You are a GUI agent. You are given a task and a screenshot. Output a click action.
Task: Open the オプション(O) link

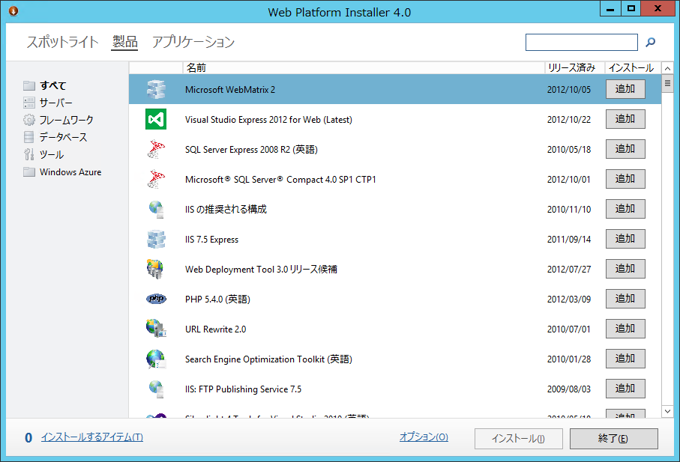[x=424, y=437]
